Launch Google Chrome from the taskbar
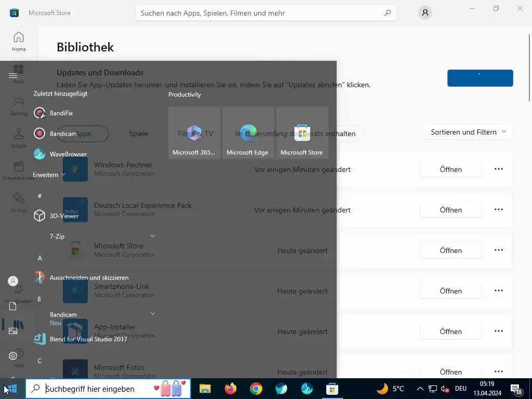This screenshot has width=532, height=399. [x=256, y=389]
